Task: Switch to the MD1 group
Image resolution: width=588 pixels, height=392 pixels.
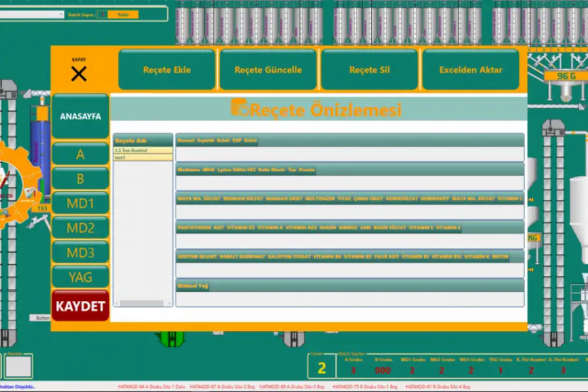Action: click(80, 203)
